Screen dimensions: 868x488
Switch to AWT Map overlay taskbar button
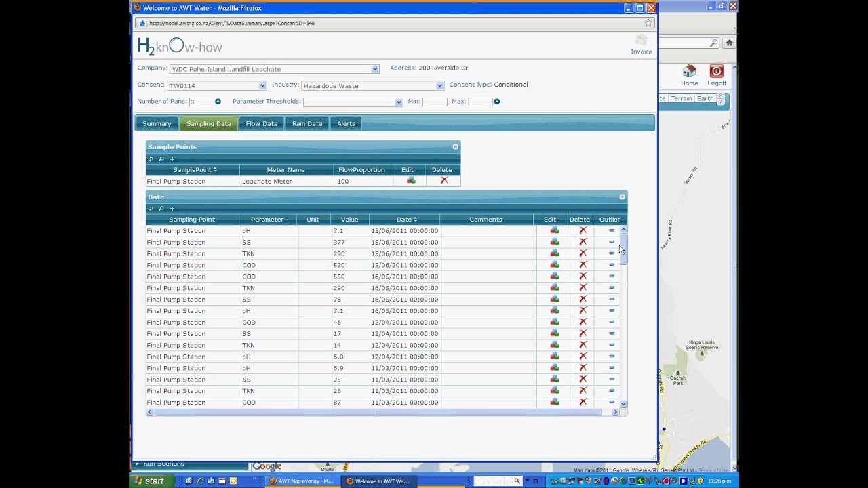[302, 481]
